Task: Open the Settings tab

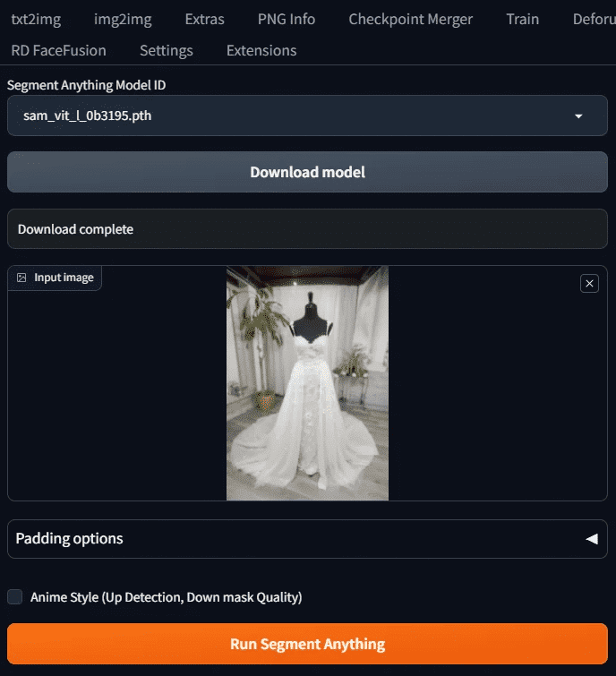Action: [x=167, y=50]
